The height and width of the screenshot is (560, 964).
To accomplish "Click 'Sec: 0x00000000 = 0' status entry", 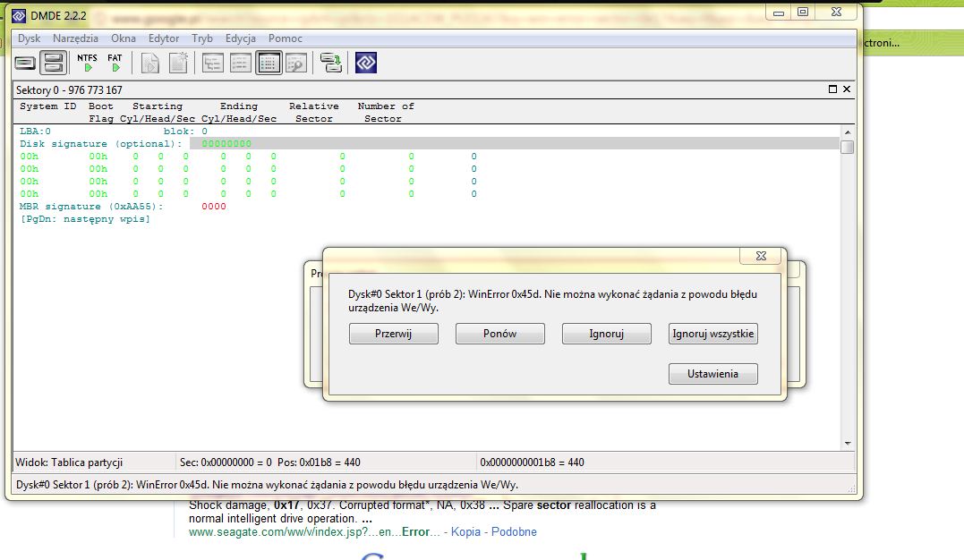I will pos(226,462).
